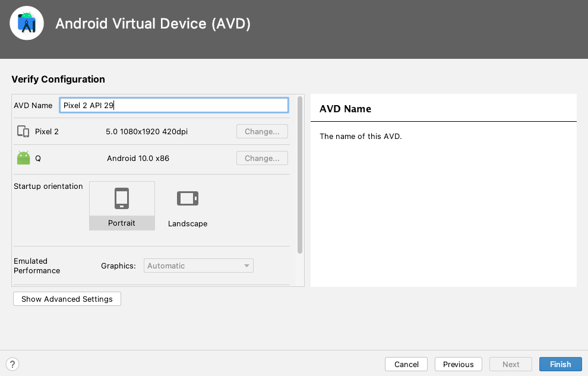This screenshot has height=376, width=588.
Task: Select the Portrait phone icon
Action: coord(122,198)
